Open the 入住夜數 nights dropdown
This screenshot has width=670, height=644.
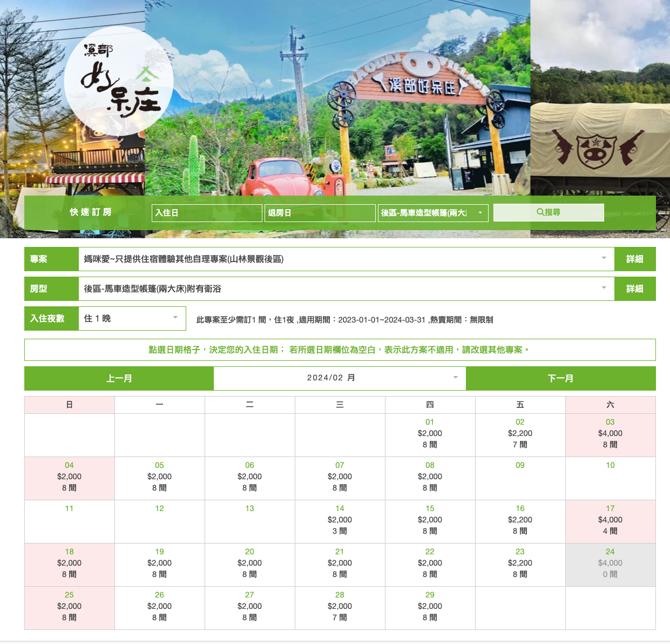(132, 319)
